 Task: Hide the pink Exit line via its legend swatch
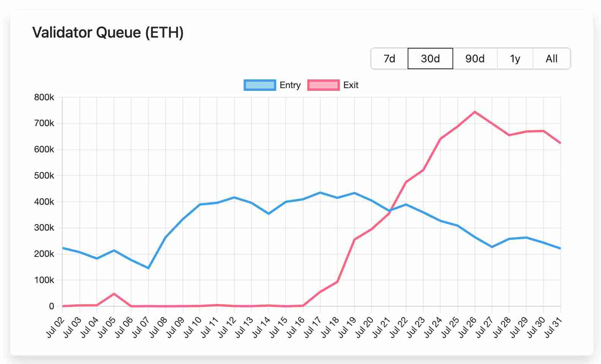323,85
